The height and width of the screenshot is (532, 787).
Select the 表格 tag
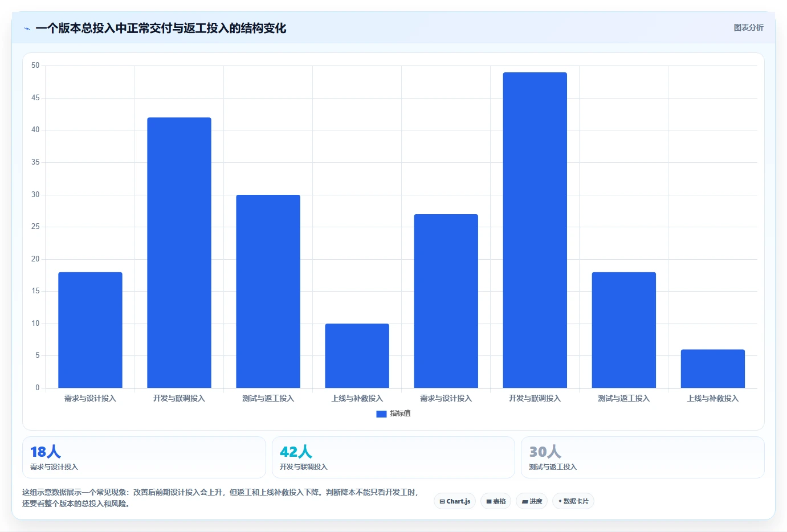[496, 501]
